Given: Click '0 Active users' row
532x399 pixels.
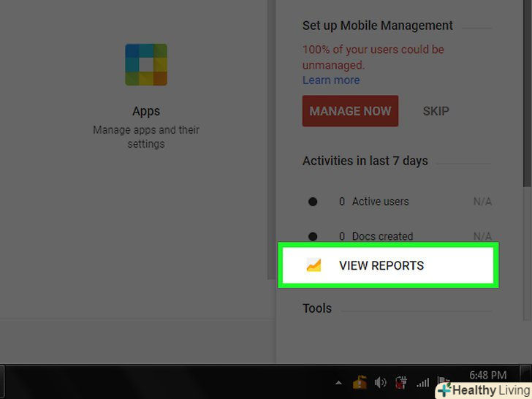Looking at the screenshot, I should tap(400, 202).
